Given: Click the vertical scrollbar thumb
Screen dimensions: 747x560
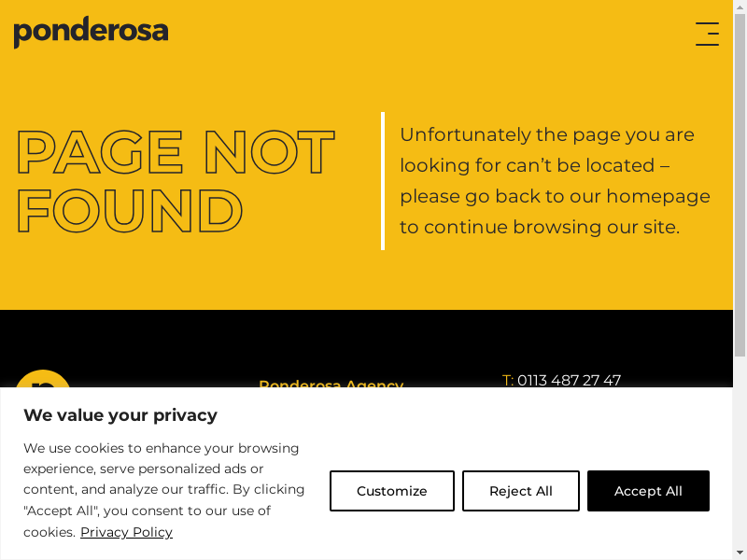Looking at the screenshot, I should (740, 187).
